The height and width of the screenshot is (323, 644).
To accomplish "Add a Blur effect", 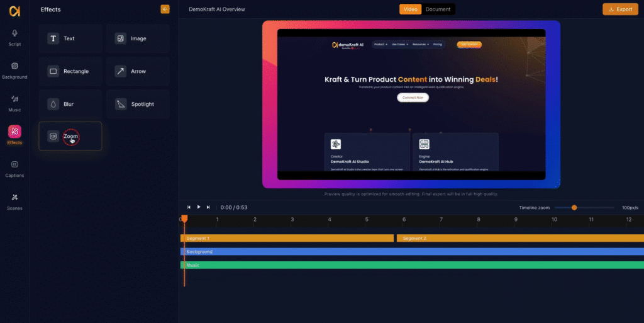I will click(x=70, y=104).
